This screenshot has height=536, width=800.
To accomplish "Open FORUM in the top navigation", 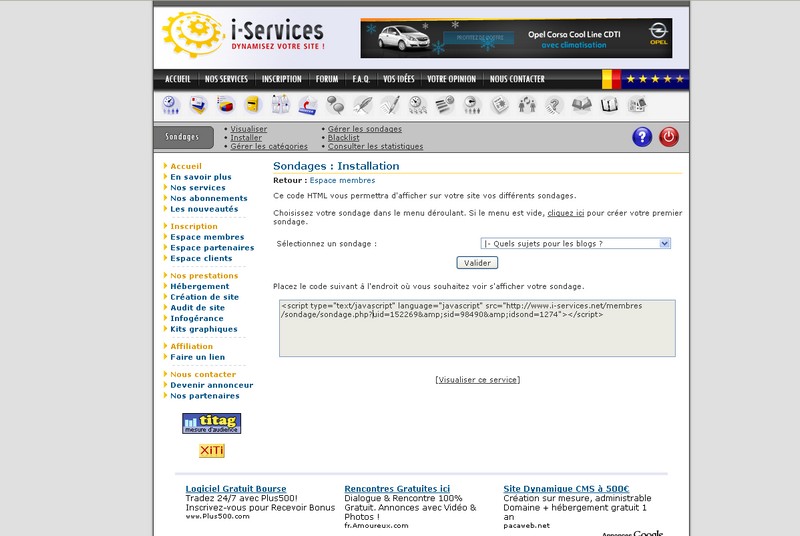I will pyautogui.click(x=327, y=79).
